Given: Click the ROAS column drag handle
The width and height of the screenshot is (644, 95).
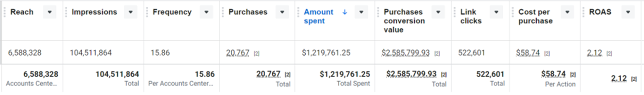Looking at the screenshot, I should click(583, 12).
